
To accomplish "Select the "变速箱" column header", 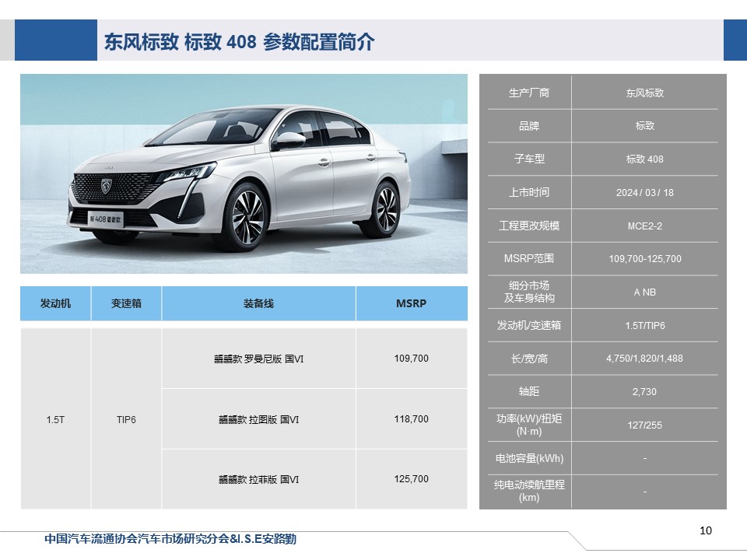I will pyautogui.click(x=126, y=303).
